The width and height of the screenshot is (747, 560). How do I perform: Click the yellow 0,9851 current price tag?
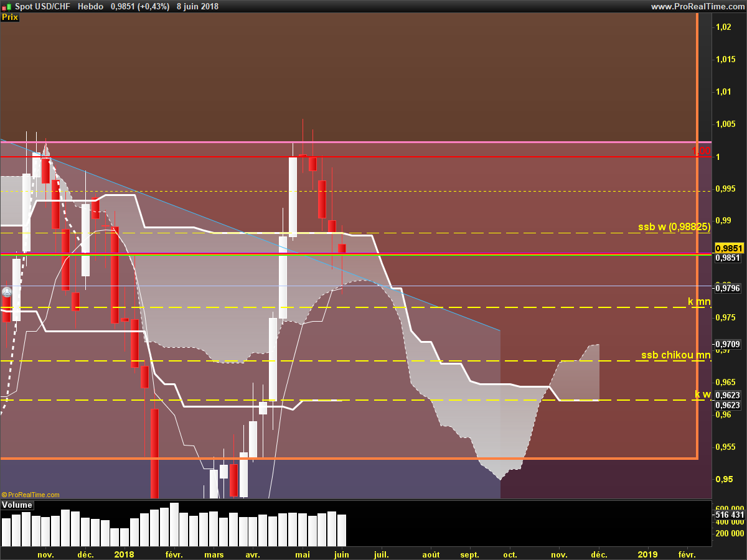pyautogui.click(x=729, y=248)
